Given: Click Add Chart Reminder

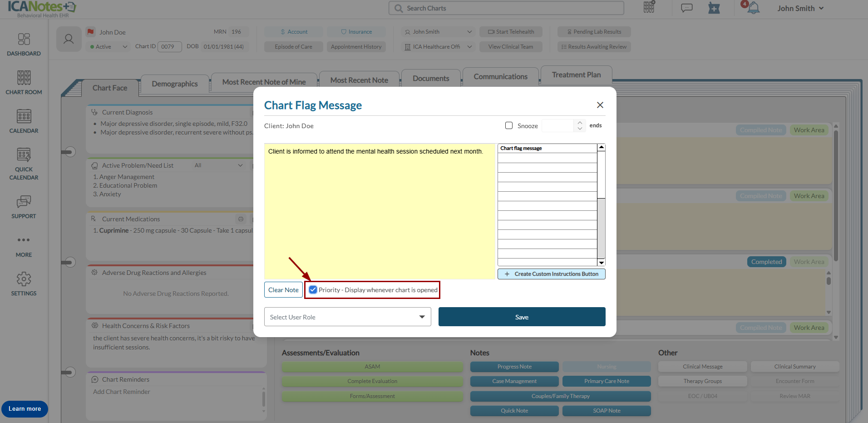Looking at the screenshot, I should pyautogui.click(x=122, y=392).
